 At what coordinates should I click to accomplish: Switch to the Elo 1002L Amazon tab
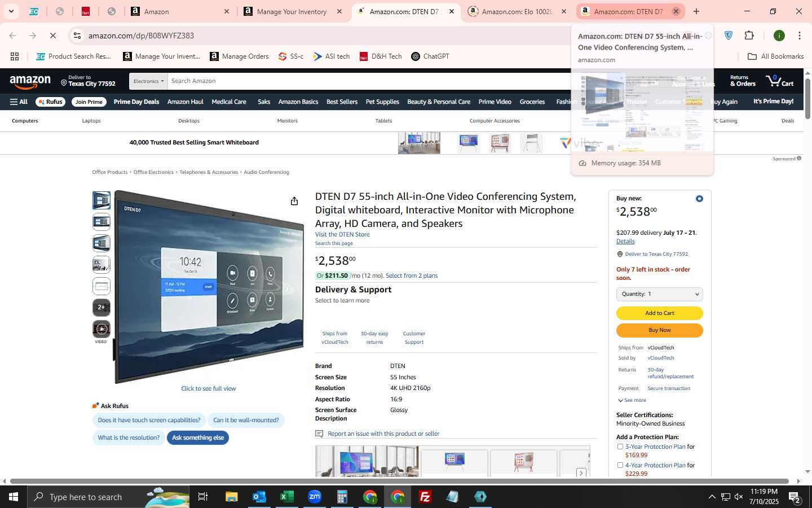[x=517, y=11]
